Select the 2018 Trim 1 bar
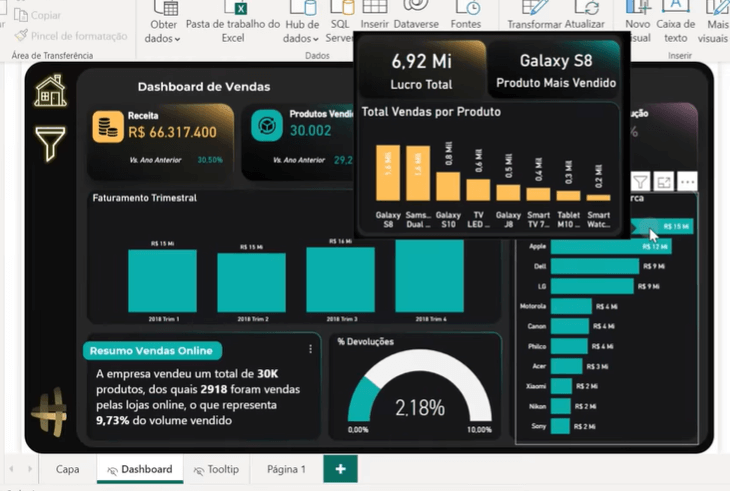The image size is (730, 491). [x=162, y=281]
